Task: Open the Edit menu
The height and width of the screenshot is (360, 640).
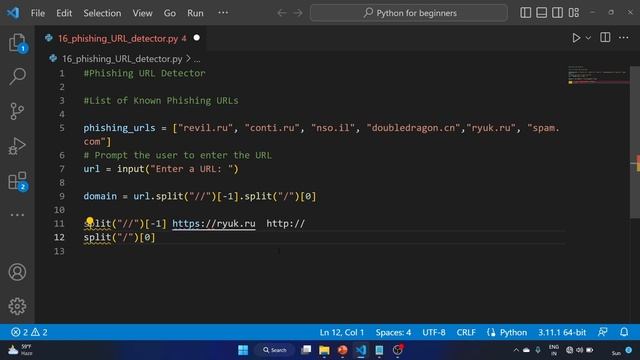Action: pyautogui.click(x=64, y=13)
